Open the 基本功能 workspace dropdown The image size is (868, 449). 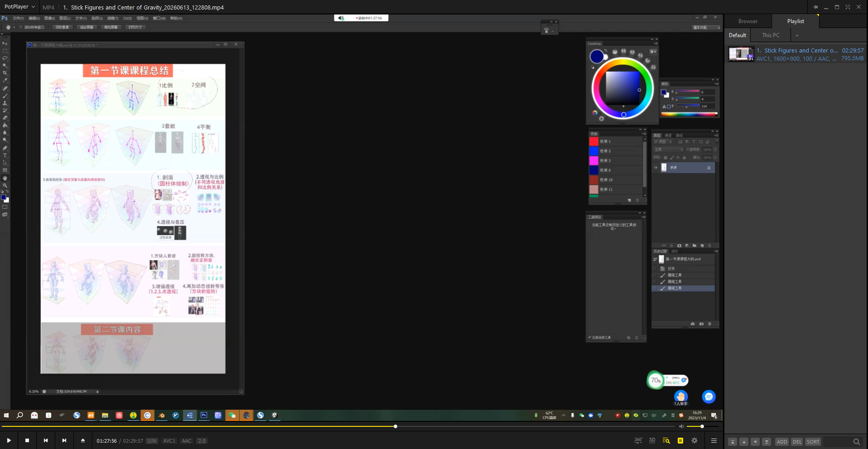tap(706, 28)
